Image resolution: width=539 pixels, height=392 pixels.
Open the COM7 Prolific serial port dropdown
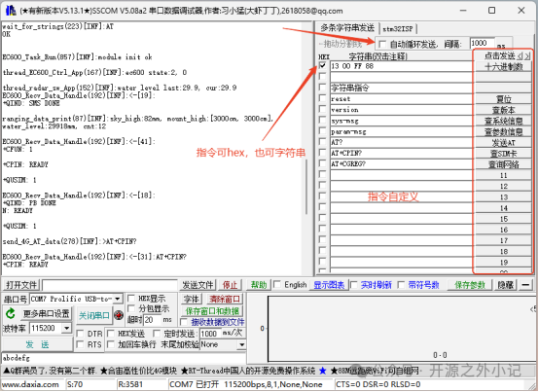pos(117,299)
